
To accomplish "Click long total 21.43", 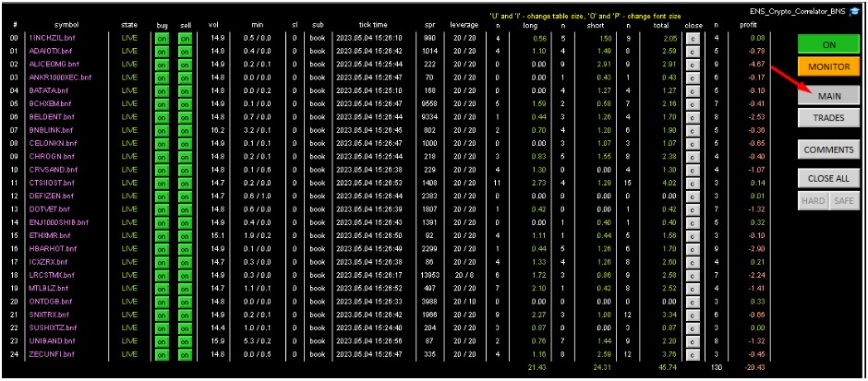I will [x=537, y=367].
